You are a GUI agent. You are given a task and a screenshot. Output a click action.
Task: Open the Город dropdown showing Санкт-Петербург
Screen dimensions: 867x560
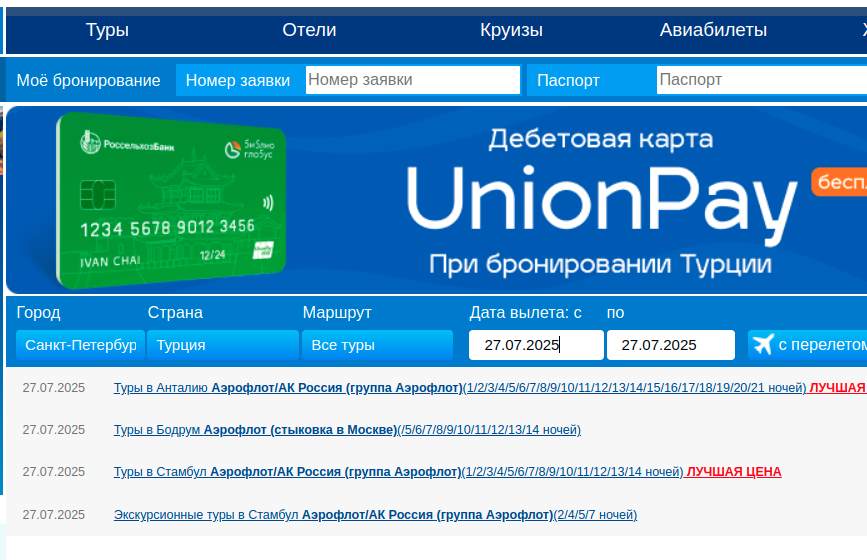[x=80, y=345]
